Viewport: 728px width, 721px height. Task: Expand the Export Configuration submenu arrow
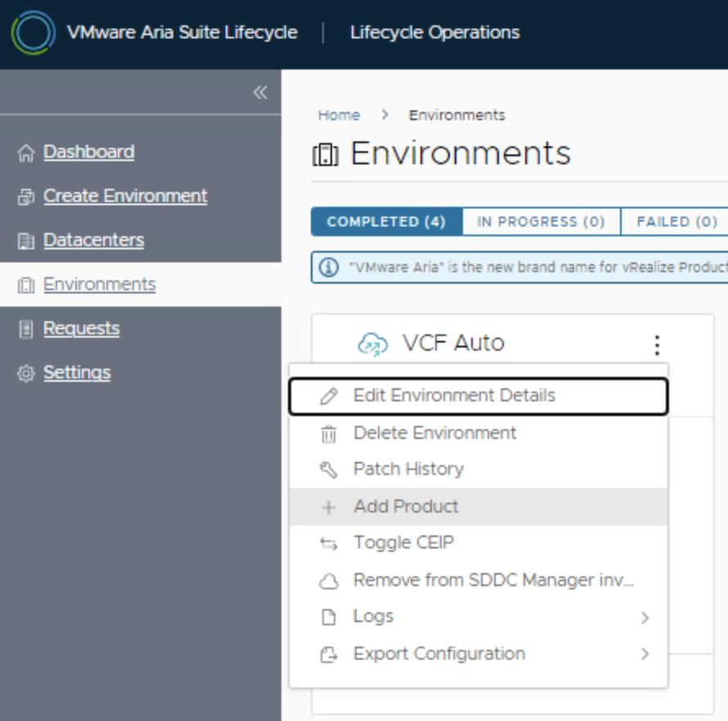645,654
